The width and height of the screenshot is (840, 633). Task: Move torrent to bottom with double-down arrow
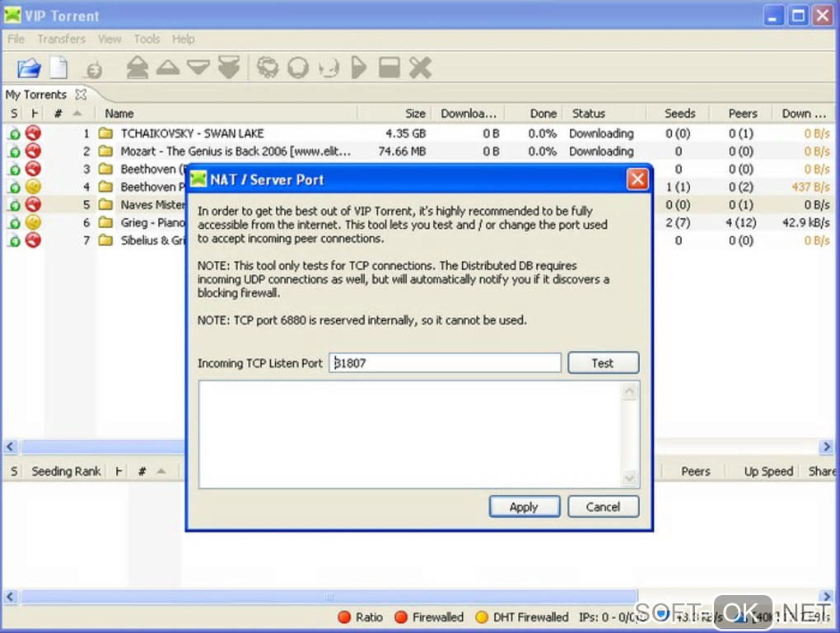[229, 67]
